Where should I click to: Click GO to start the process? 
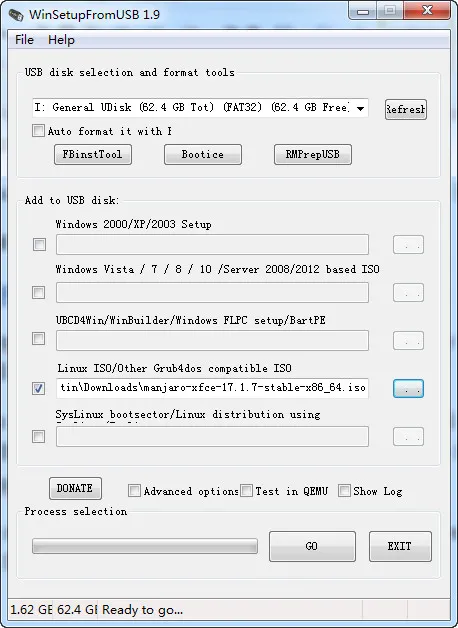[x=312, y=546]
